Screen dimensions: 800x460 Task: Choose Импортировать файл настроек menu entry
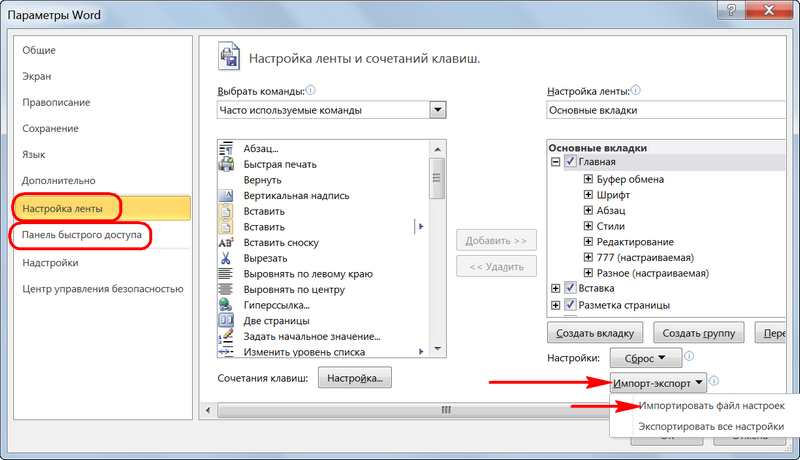(711, 406)
